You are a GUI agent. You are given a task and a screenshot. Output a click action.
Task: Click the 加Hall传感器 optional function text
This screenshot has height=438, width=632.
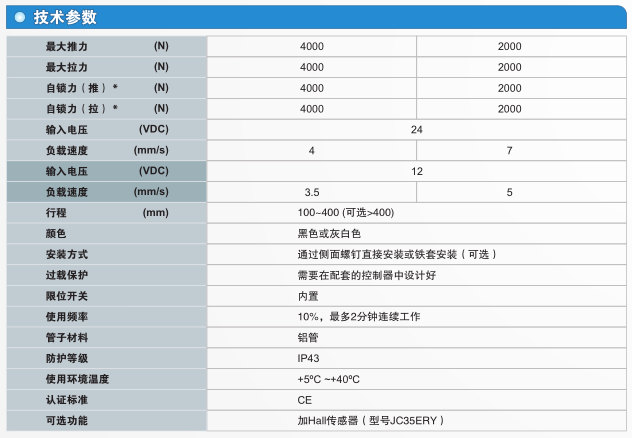point(371,420)
